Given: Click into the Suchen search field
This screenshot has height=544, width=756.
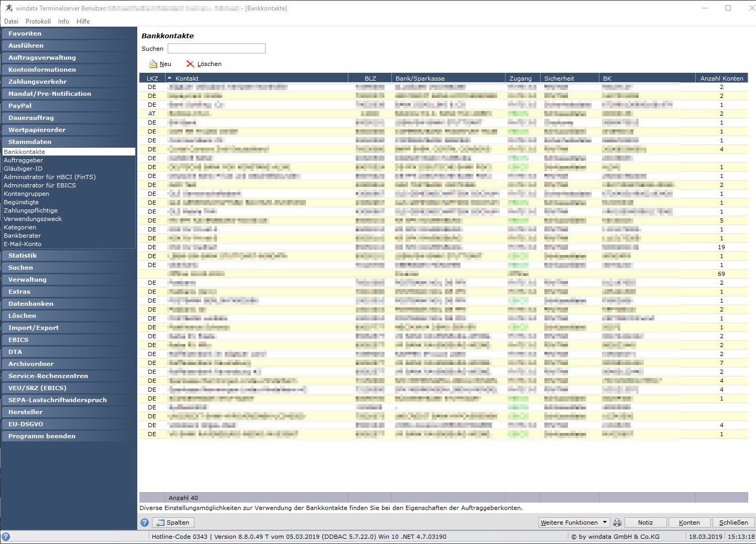Looking at the screenshot, I should point(216,49).
